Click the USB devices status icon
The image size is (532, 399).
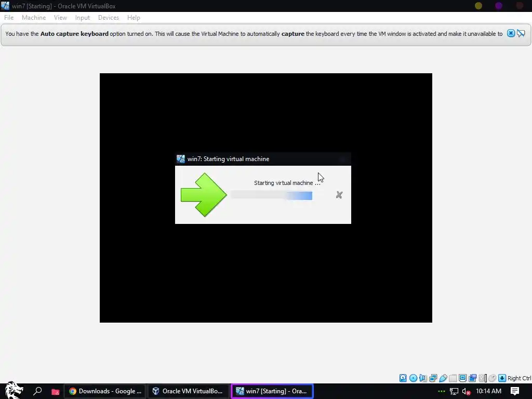(x=443, y=378)
